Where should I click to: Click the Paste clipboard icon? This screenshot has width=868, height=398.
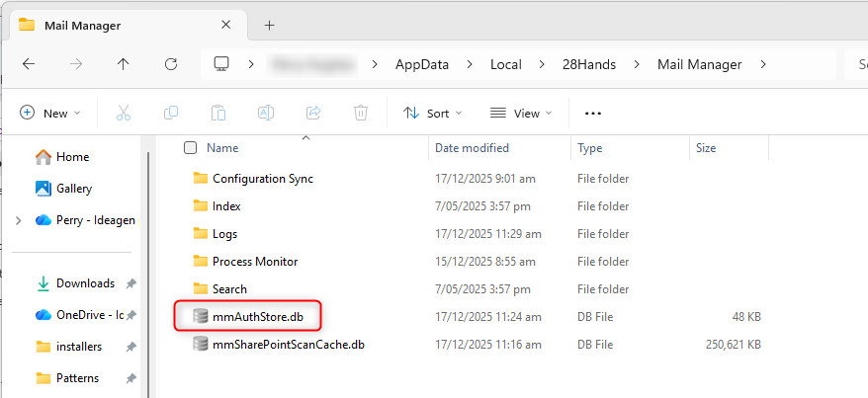click(218, 113)
